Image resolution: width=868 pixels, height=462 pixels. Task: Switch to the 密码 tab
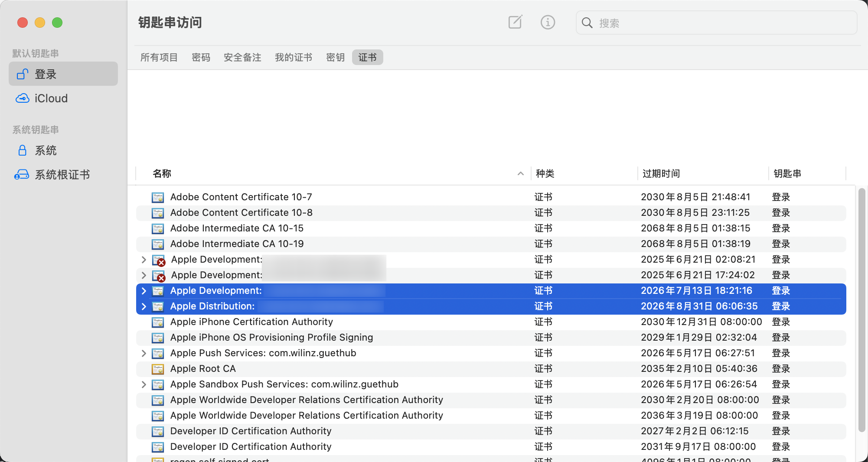(201, 57)
